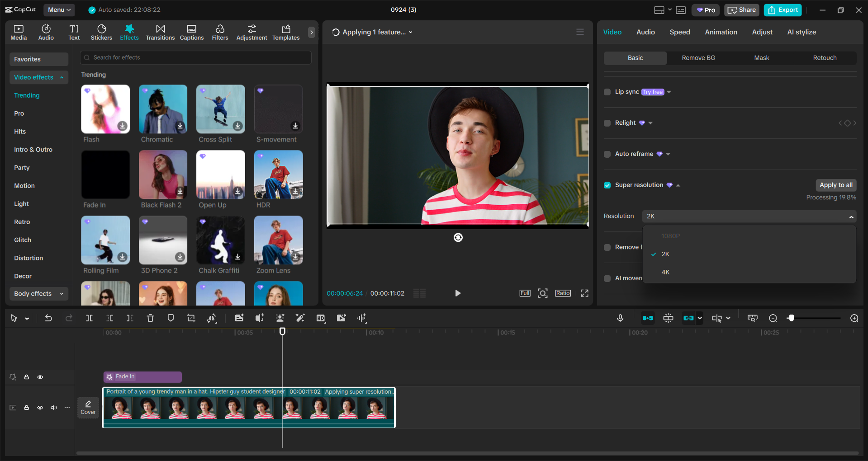The image size is (868, 461).
Task: Switch to the Audio tab in right panel
Action: (x=645, y=32)
